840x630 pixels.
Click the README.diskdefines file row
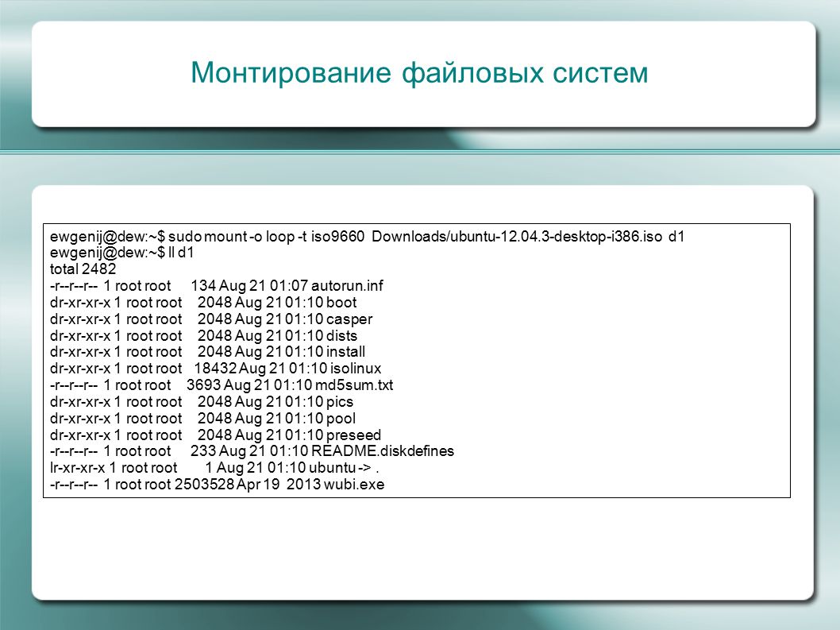[x=252, y=451]
